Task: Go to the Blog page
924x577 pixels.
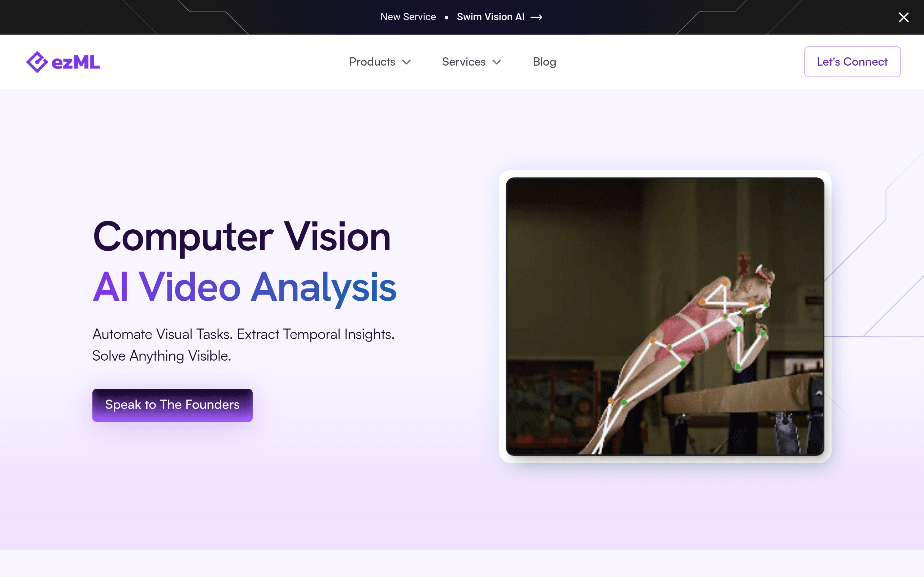Action: pos(544,62)
